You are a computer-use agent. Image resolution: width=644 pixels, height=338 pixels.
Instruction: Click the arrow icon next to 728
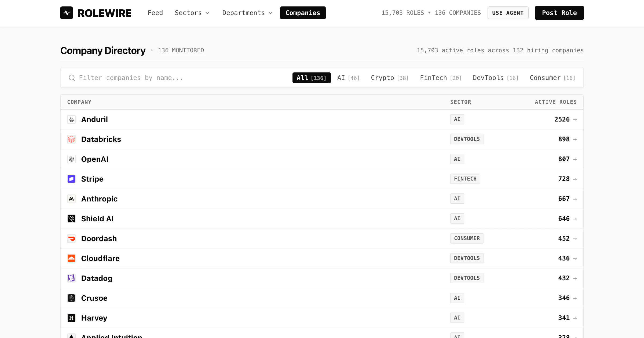(x=575, y=179)
